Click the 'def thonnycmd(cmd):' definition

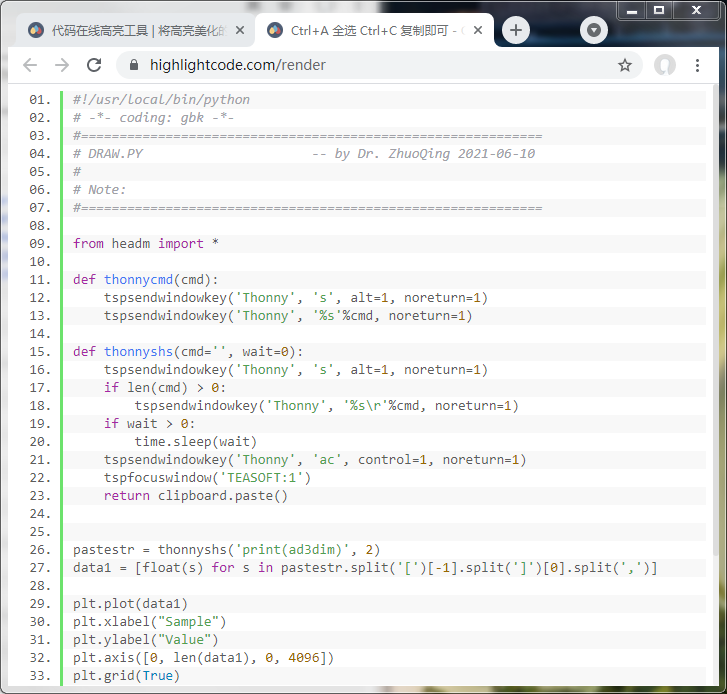[146, 280]
